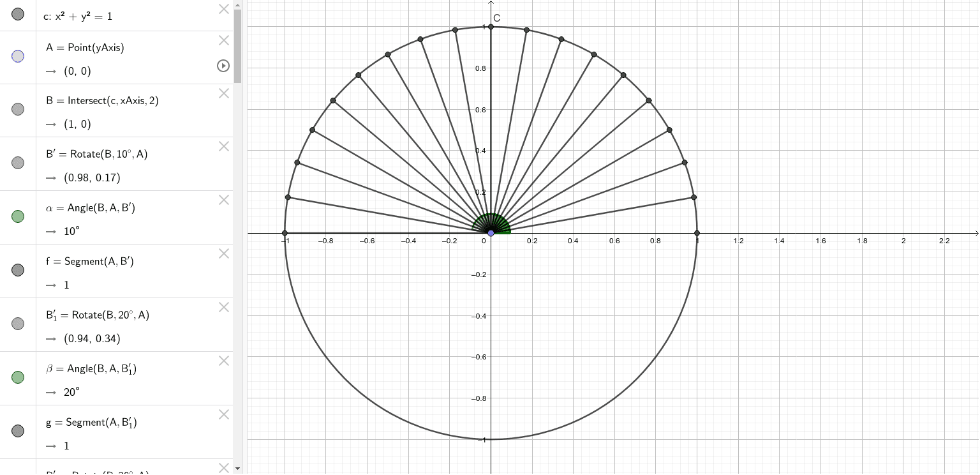Delete the g = Segment(A, B'₁) row
Screen dimensions: 980x475
(223, 414)
